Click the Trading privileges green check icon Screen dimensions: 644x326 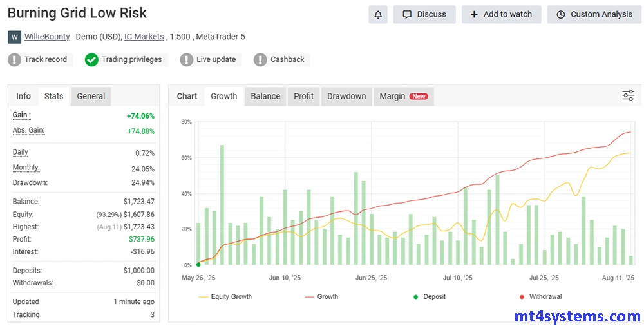click(x=91, y=60)
